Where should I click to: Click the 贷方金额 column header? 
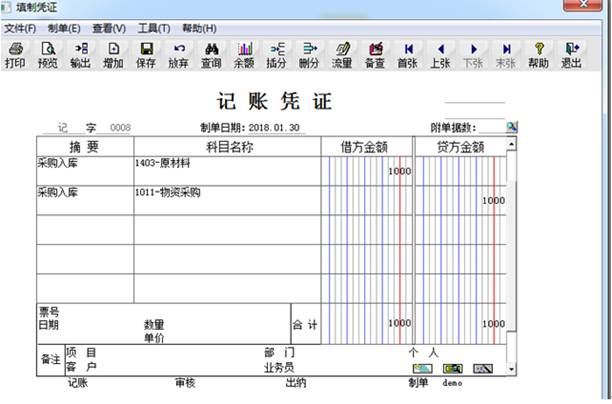tap(461, 147)
